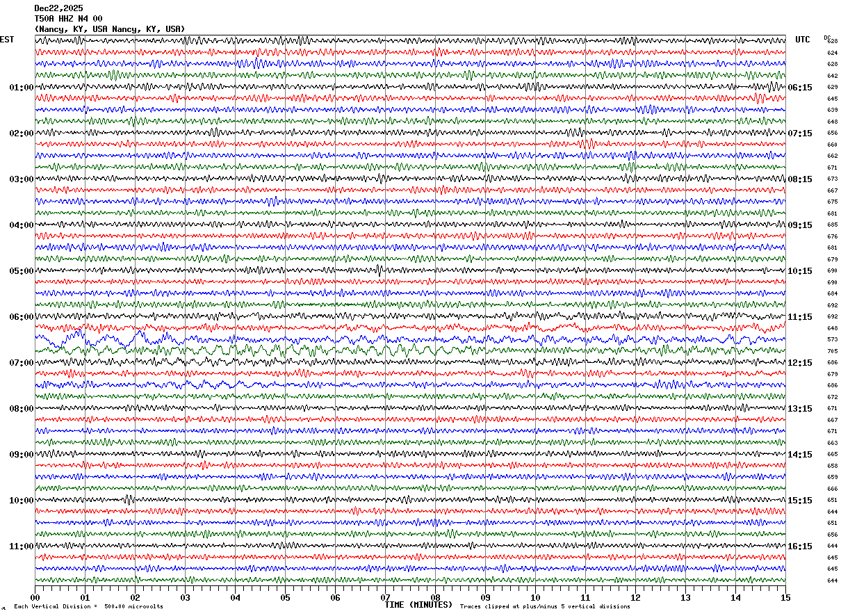Screen dimensions: 841x616
Task: Click the EST timezone label
Action: point(7,40)
